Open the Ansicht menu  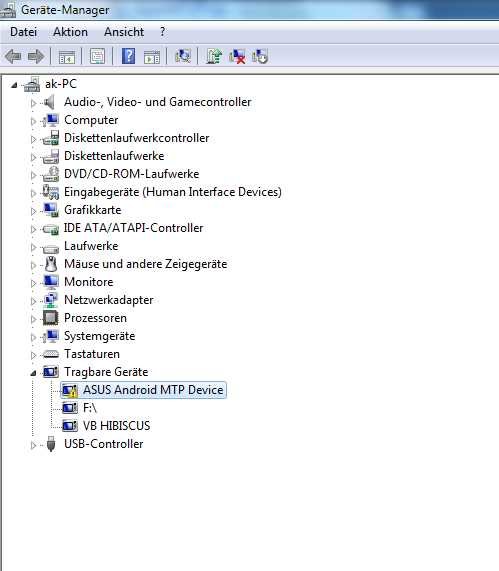pos(124,32)
